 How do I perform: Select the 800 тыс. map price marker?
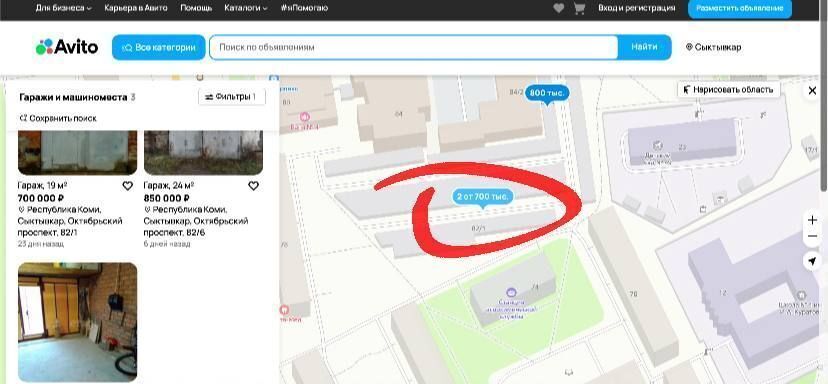[x=548, y=93]
